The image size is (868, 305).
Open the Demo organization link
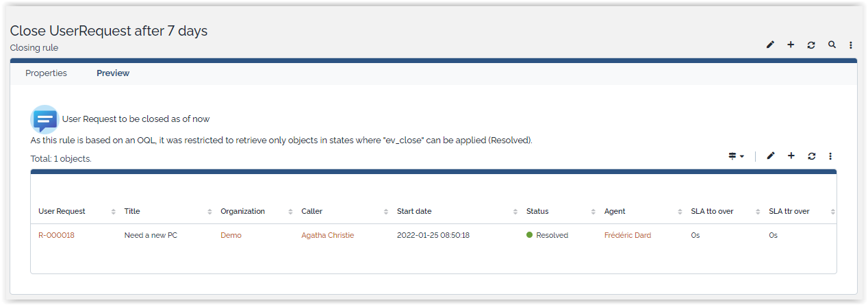coord(231,235)
